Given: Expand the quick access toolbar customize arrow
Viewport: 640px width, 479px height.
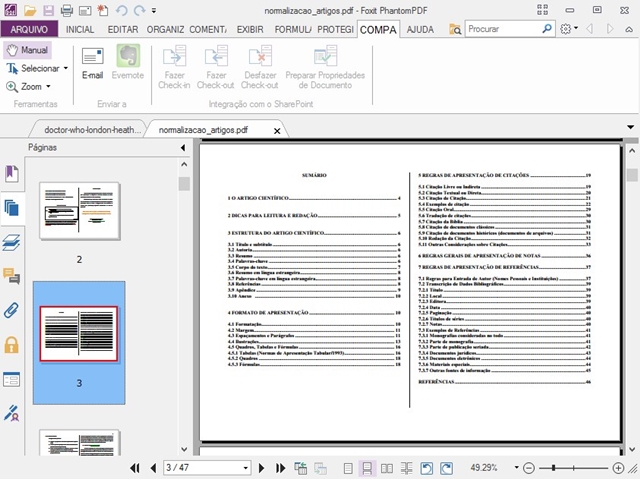Looking at the screenshot, I should (x=154, y=11).
